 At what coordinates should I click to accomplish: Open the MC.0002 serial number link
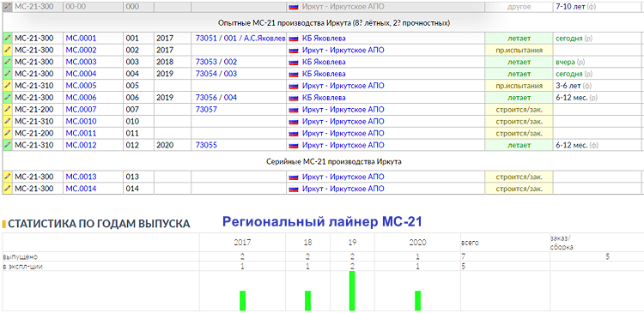point(81,51)
